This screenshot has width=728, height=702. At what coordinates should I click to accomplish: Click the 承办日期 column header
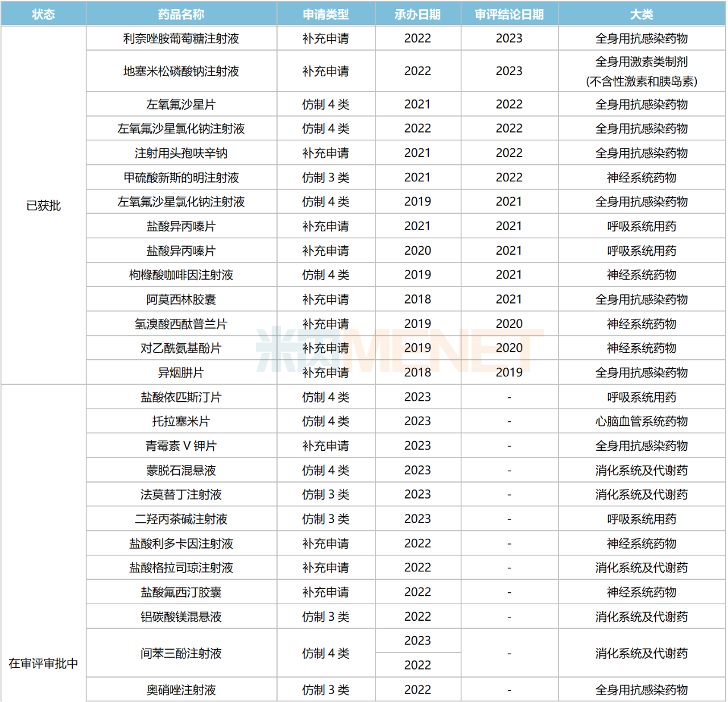click(x=417, y=14)
